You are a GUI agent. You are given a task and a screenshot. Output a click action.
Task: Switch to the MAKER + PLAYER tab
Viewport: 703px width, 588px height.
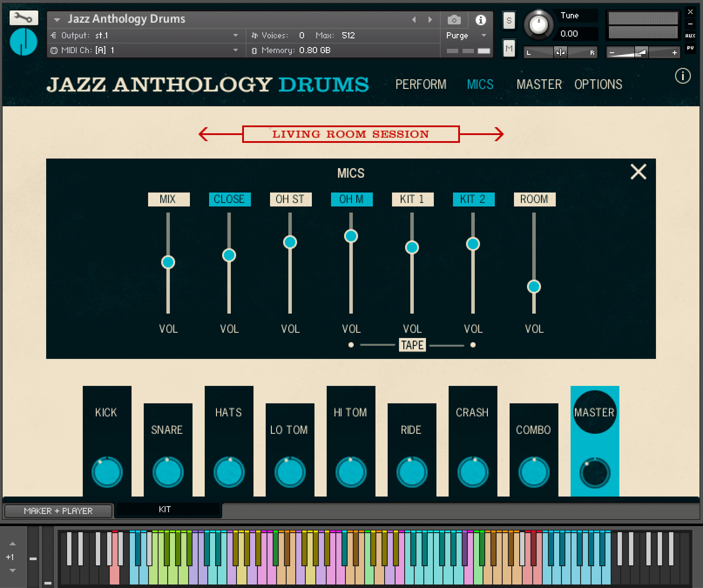[x=58, y=511]
